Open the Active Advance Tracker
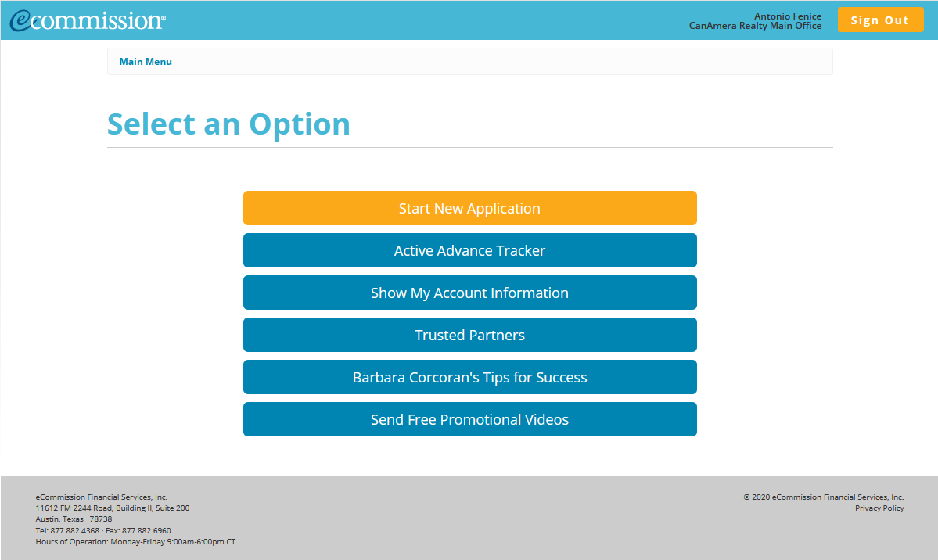 pyautogui.click(x=469, y=250)
